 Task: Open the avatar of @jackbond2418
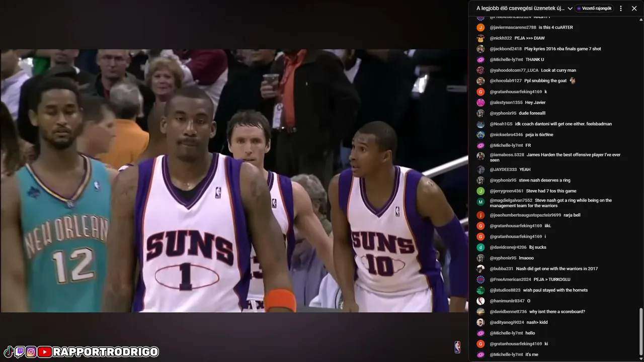(x=480, y=49)
